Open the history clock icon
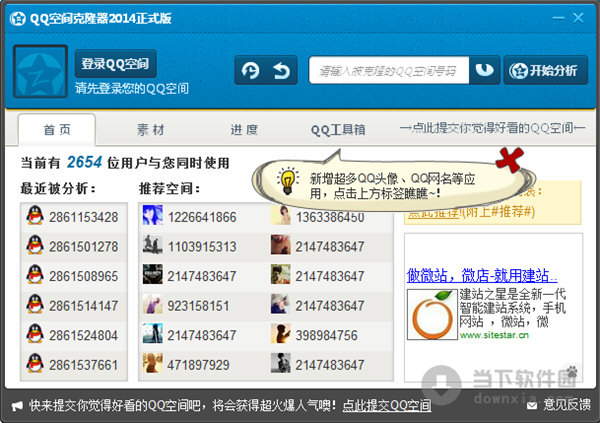This screenshot has width=600, height=423. (251, 70)
